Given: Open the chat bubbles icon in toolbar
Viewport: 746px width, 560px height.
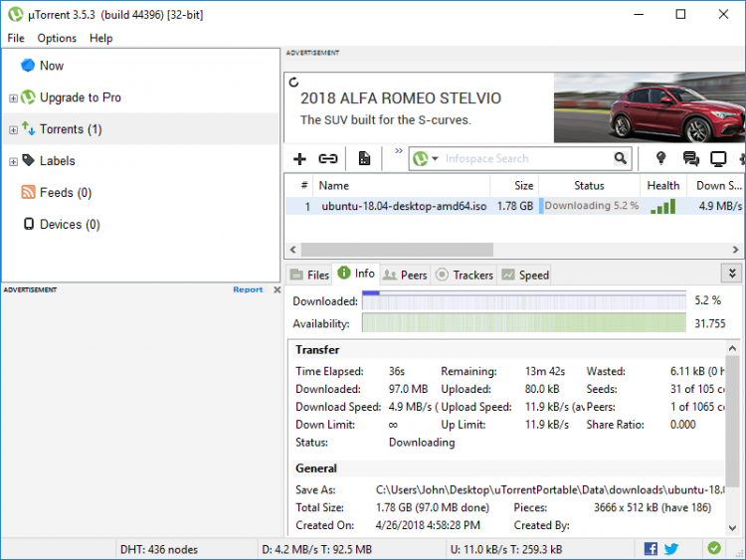Looking at the screenshot, I should [x=690, y=158].
